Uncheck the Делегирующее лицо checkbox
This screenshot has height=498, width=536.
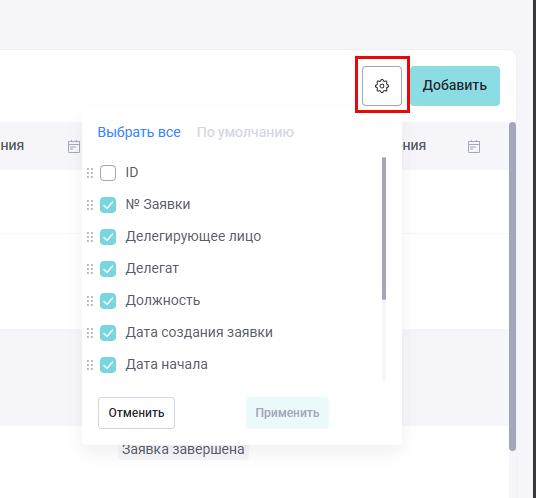[x=108, y=237]
